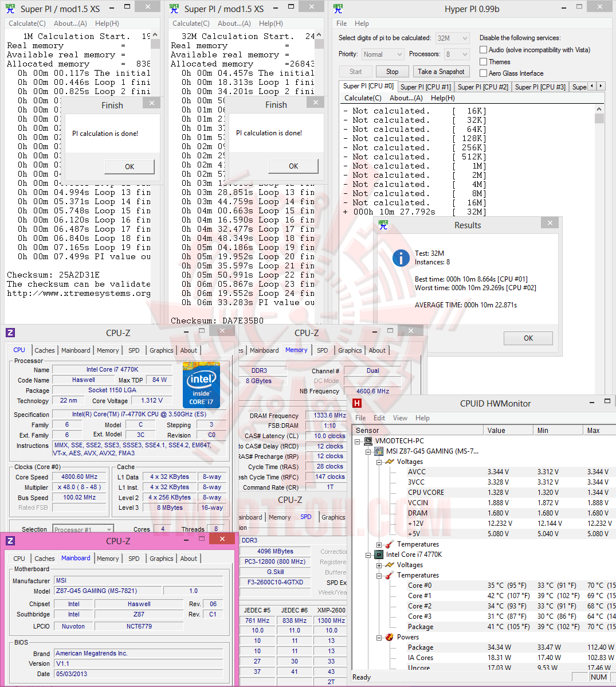Click the 32M Super PI title bar icon
Image resolution: width=616 pixels, height=687 pixels.
click(174, 9)
